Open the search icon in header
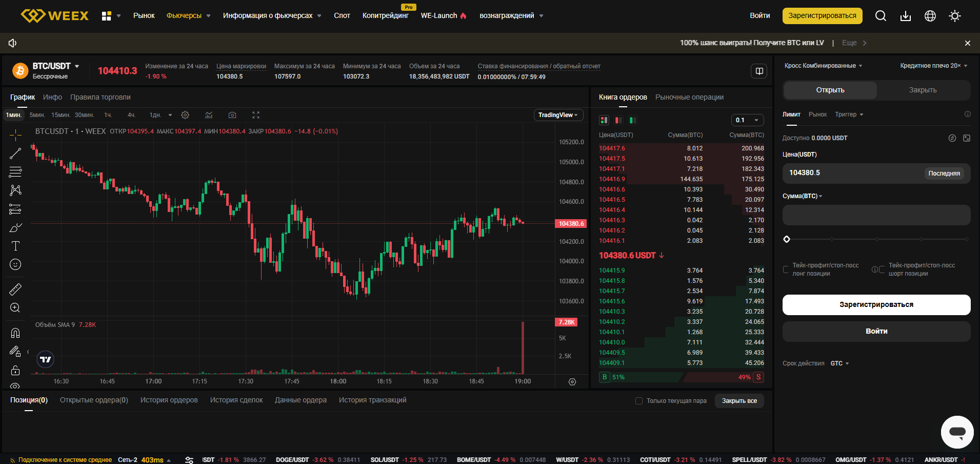 [x=881, y=16]
